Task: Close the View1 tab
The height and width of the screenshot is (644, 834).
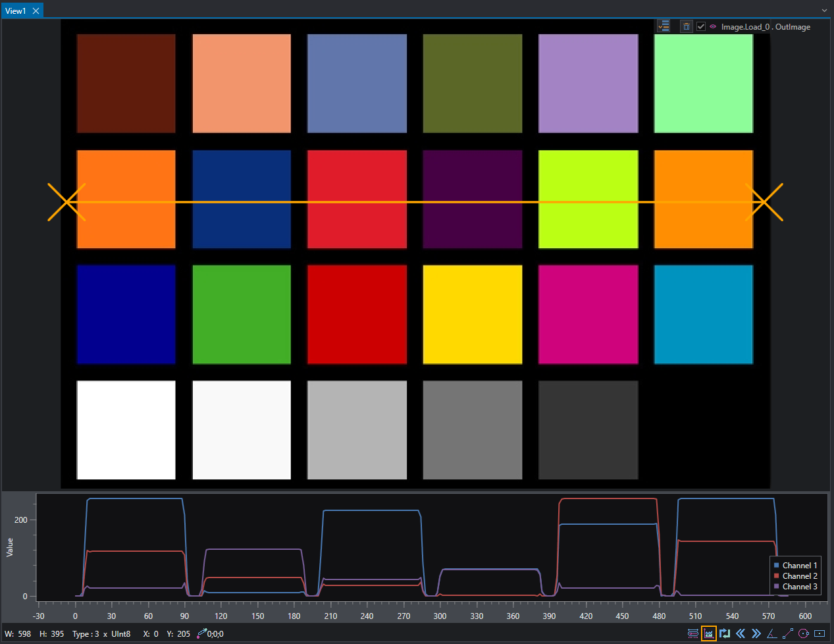Action: 36,11
